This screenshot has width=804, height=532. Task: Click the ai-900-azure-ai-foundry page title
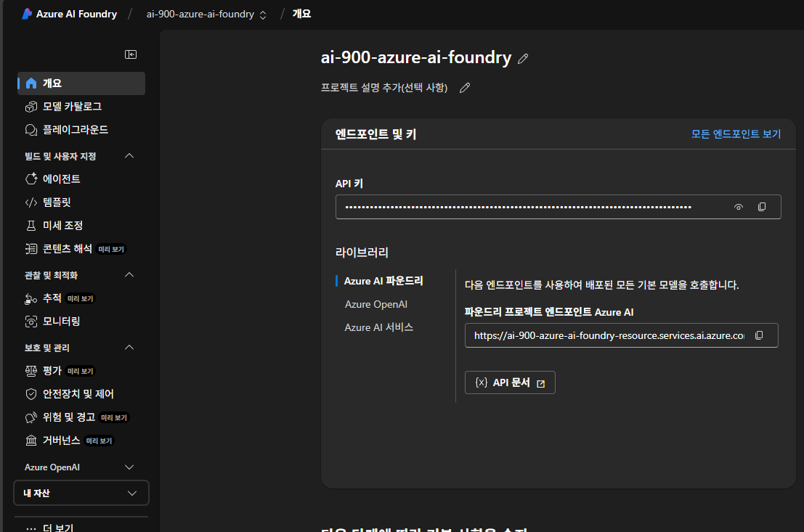click(416, 57)
